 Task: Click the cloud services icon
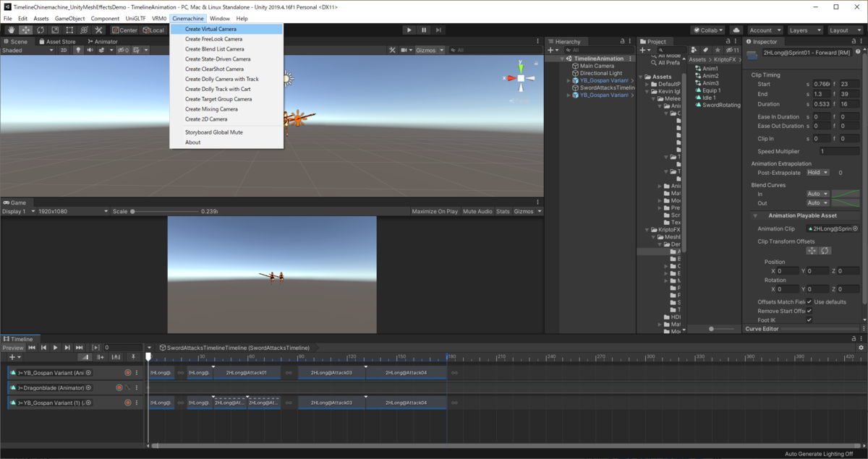click(736, 30)
